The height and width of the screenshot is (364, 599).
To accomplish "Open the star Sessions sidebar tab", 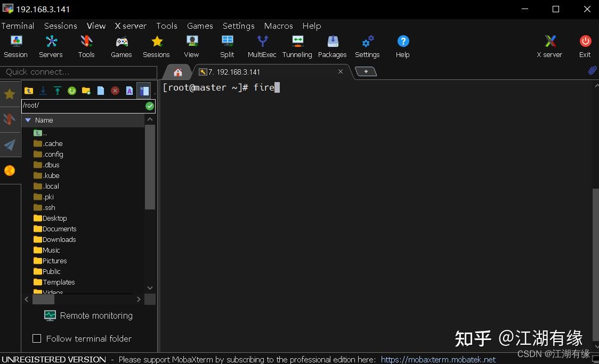I will tap(10, 94).
